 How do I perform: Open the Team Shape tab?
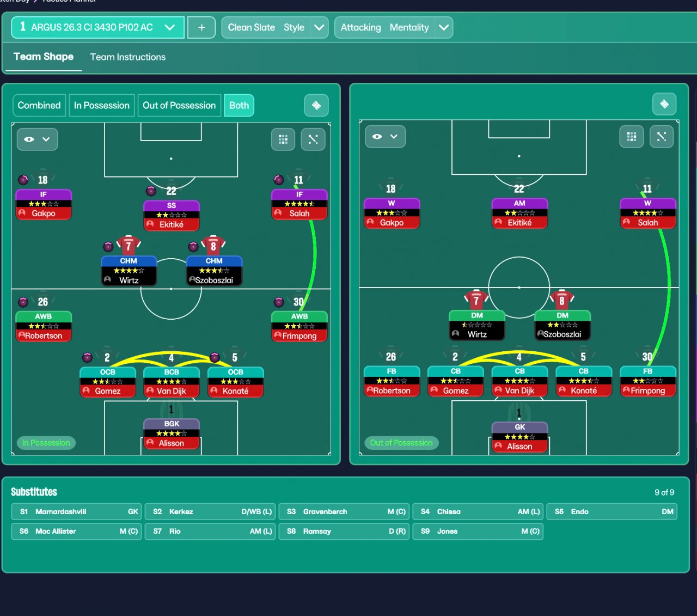click(x=44, y=57)
